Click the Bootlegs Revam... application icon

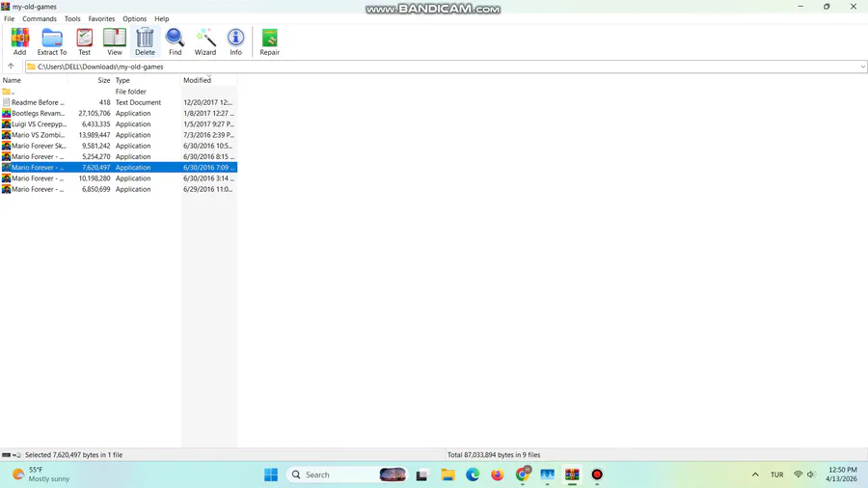(6, 114)
